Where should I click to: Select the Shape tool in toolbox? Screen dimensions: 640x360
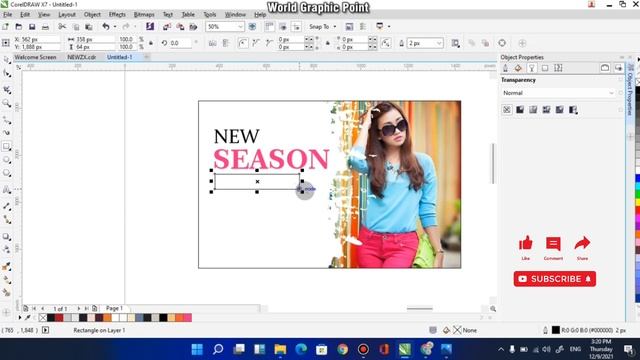(7, 73)
